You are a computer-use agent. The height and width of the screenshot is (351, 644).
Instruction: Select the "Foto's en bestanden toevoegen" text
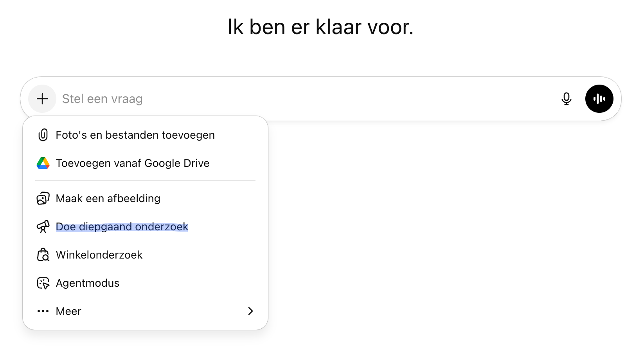pyautogui.click(x=135, y=135)
